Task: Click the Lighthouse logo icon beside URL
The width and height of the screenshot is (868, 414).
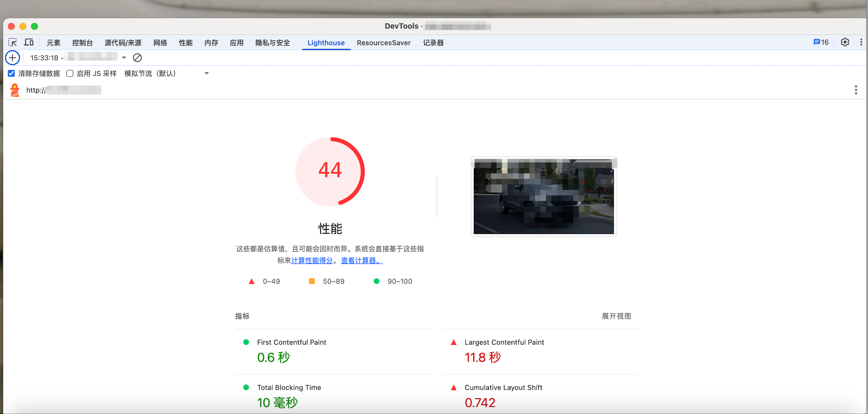Action: click(15, 90)
